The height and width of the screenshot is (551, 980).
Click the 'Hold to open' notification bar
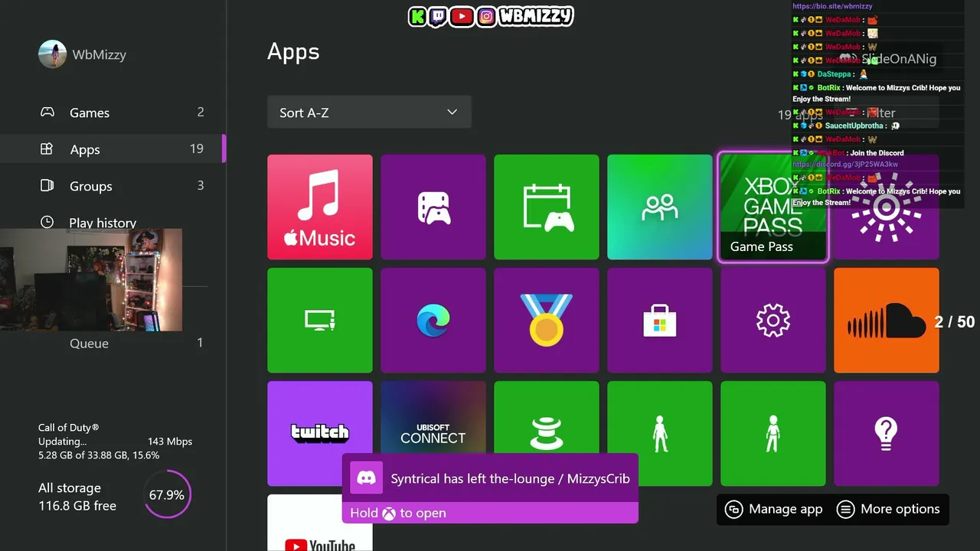point(490,513)
